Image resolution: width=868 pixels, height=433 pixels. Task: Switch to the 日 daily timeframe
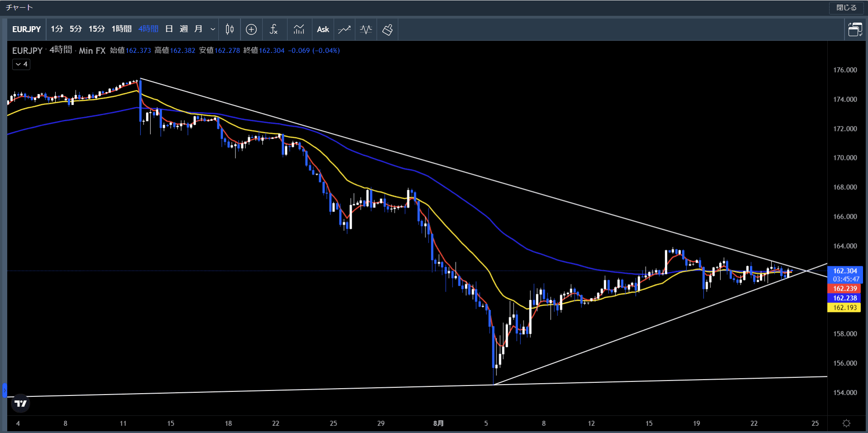[169, 29]
